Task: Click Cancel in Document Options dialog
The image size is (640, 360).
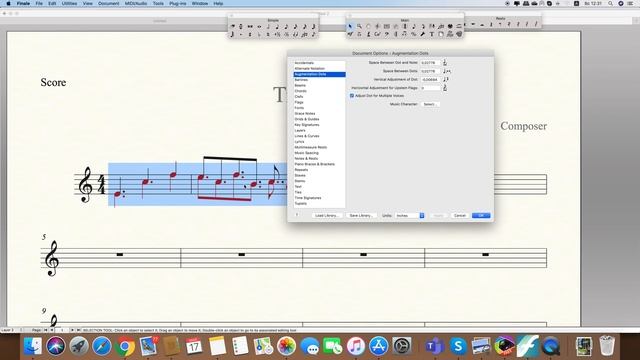Action: click(x=460, y=216)
